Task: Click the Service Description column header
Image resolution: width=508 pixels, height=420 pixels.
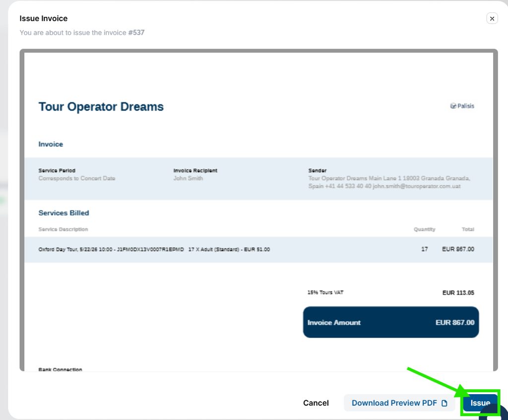Action: [x=63, y=229]
